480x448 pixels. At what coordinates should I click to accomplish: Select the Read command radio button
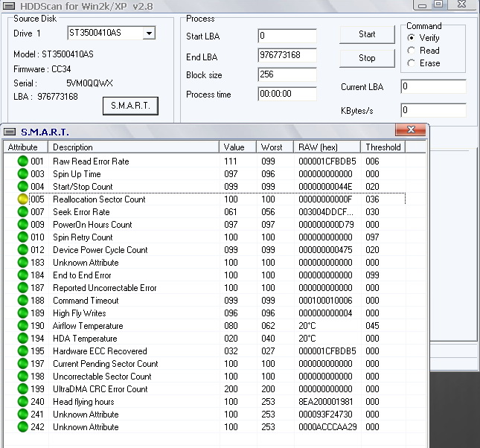click(x=411, y=51)
